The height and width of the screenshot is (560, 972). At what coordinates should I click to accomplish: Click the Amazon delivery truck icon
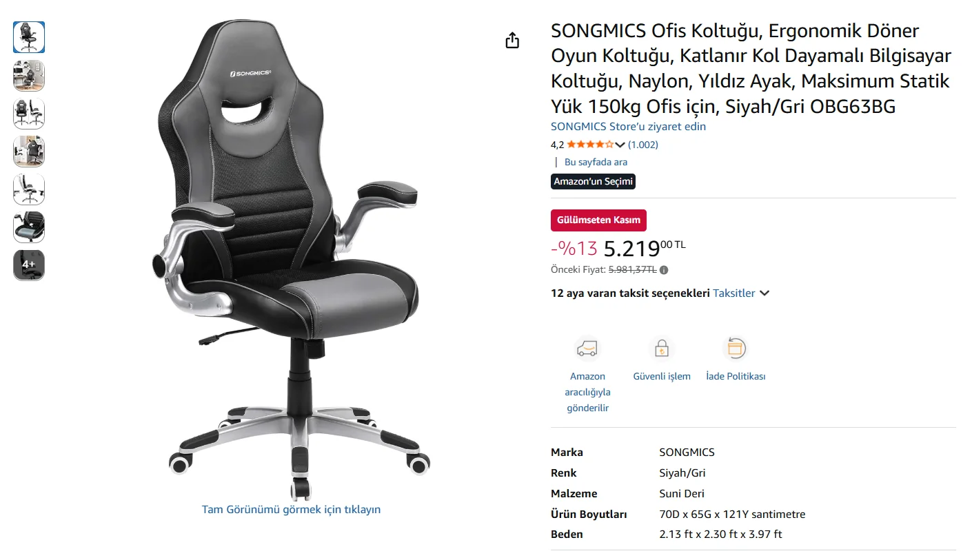[x=587, y=349]
